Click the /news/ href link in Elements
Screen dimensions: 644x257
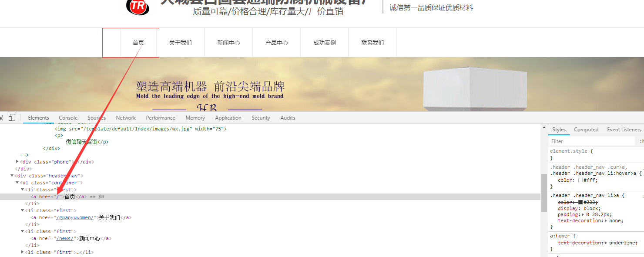[x=66, y=238]
